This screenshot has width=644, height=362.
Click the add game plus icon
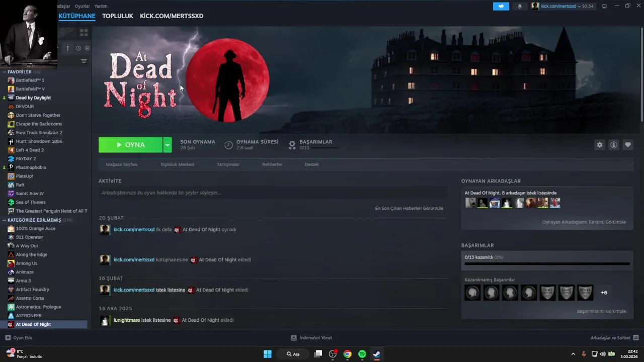point(8,338)
